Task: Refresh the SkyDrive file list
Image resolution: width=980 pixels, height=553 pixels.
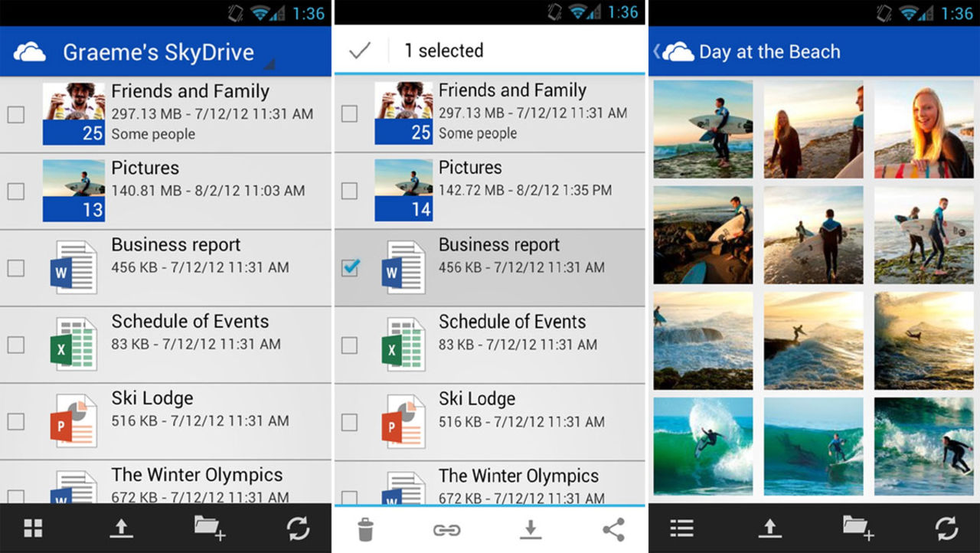Action: [299, 528]
